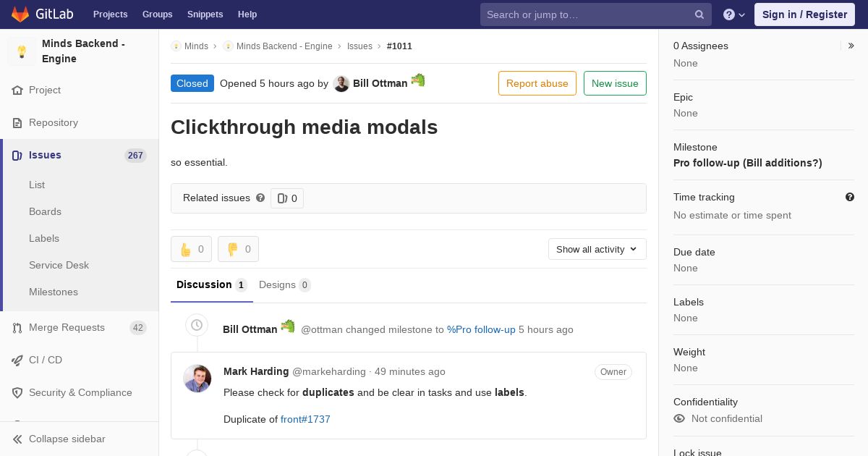Click the #1011 breadcrumb item
The height and width of the screenshot is (456, 868).
tap(399, 46)
